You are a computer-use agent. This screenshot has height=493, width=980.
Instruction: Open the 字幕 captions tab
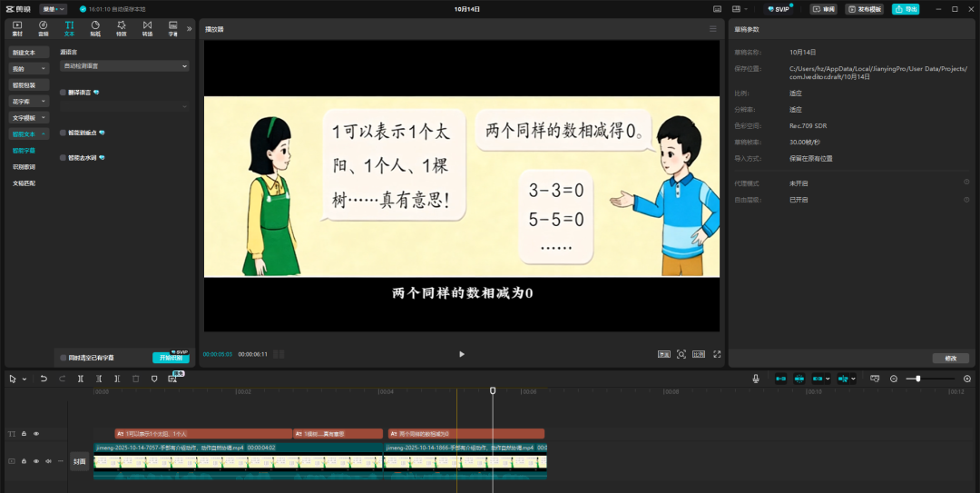[x=173, y=28]
